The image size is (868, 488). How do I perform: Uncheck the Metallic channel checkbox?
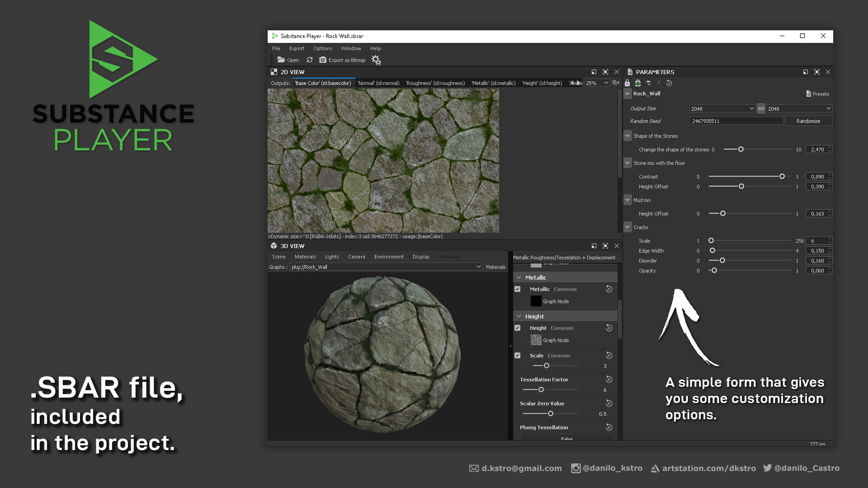pos(517,289)
